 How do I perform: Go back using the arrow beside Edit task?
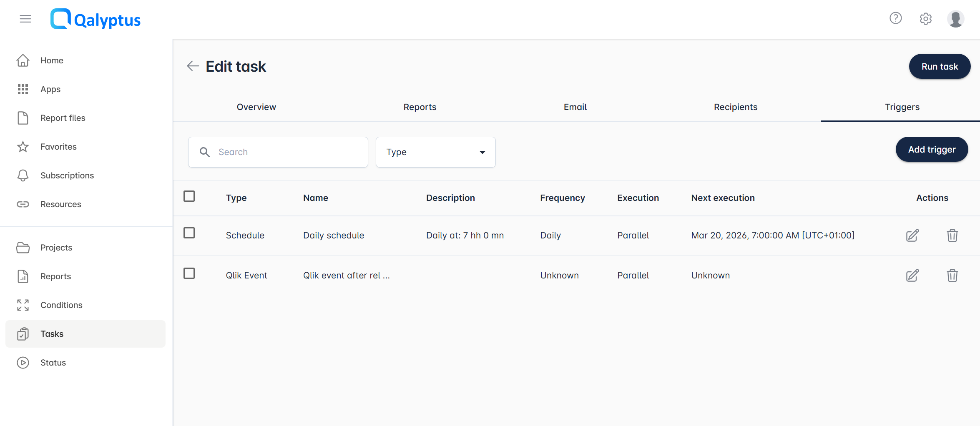coord(193,66)
